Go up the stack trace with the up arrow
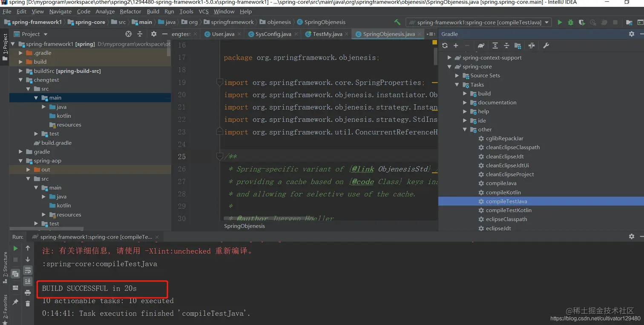Image resolution: width=644 pixels, height=325 pixels. 28,248
